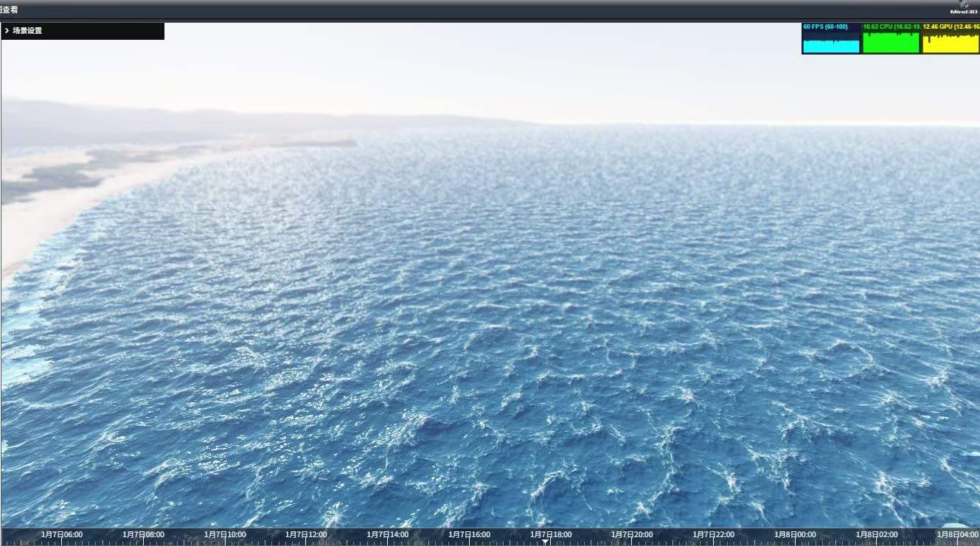Click the FPS performance graph

coord(831,38)
